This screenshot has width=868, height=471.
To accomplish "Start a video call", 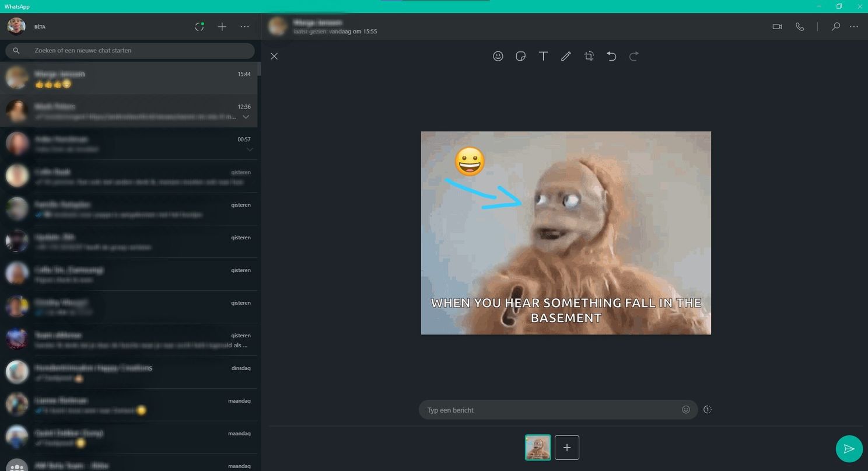I will [777, 26].
